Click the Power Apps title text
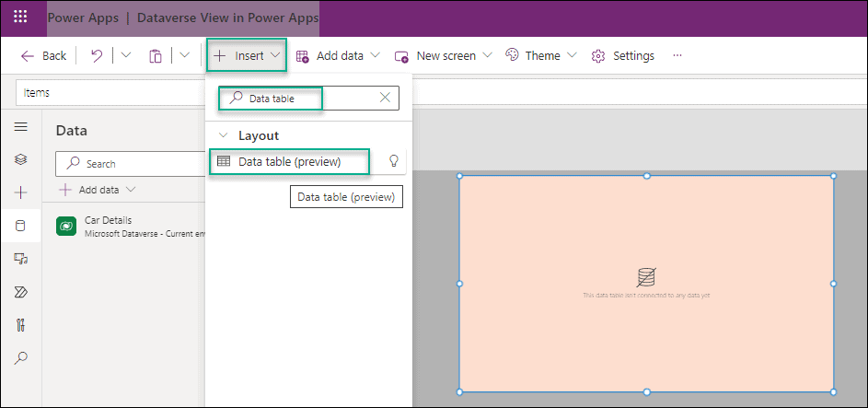Image resolution: width=868 pixels, height=408 pixels. pos(83,17)
